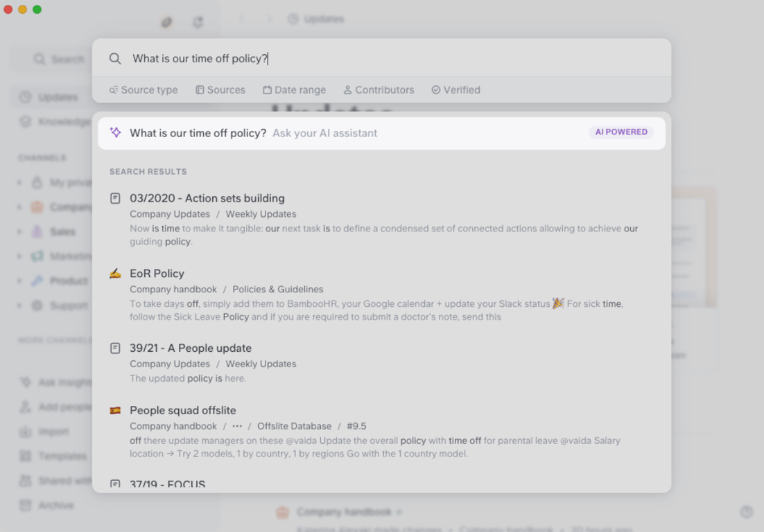Click the Templates icon in the sidebar
Viewport: 764px width, 532px height.
26,456
